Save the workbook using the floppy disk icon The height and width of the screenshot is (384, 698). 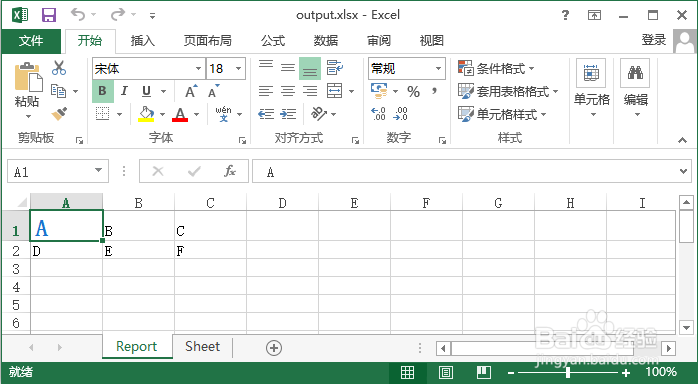coord(49,15)
